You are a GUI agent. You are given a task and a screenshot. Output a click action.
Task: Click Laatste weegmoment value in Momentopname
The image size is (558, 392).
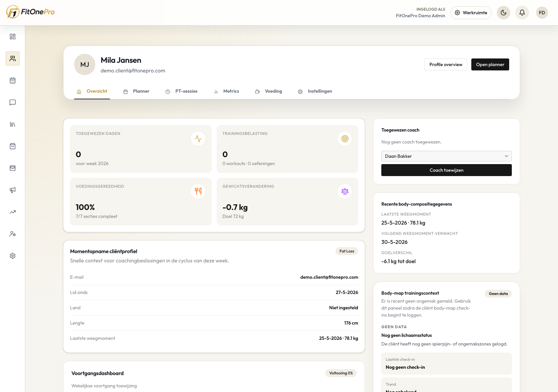coord(338,338)
